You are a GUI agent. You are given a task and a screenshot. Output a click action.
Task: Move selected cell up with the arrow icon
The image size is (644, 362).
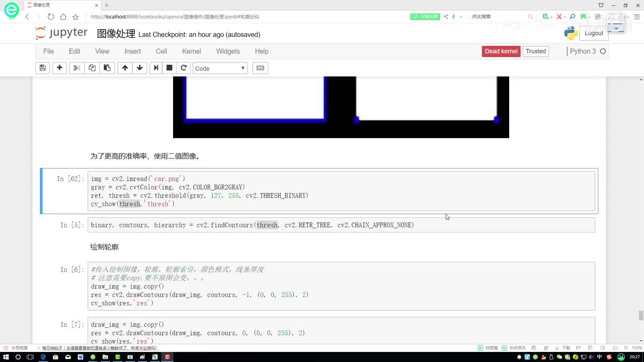(125, 68)
